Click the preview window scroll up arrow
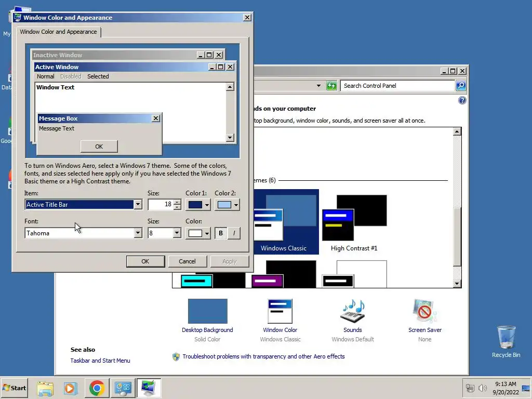This screenshot has width=532, height=399. pyautogui.click(x=230, y=87)
